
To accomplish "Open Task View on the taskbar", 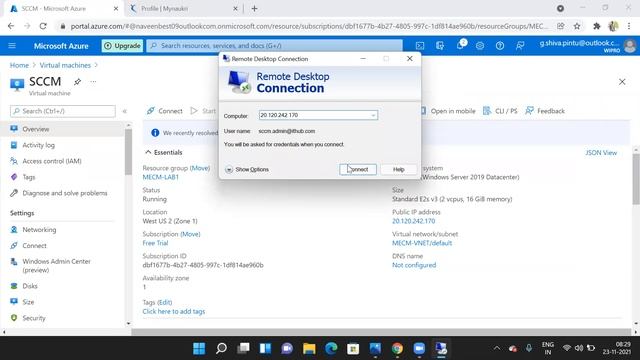I will 243,348.
